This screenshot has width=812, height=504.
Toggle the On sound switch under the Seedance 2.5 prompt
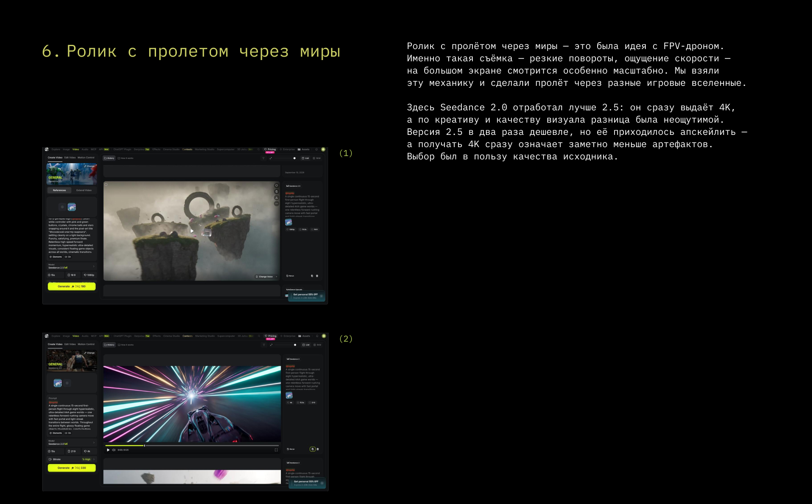pyautogui.click(x=68, y=257)
